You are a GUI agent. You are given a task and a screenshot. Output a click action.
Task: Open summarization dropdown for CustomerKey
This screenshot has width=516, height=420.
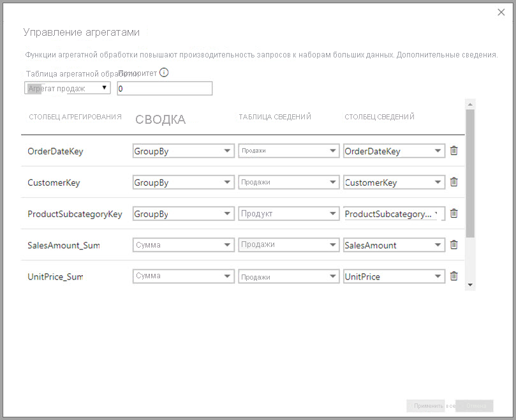[184, 182]
